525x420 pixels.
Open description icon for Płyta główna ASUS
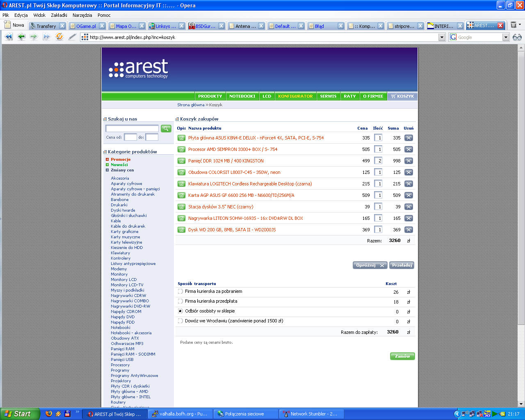[181, 138]
